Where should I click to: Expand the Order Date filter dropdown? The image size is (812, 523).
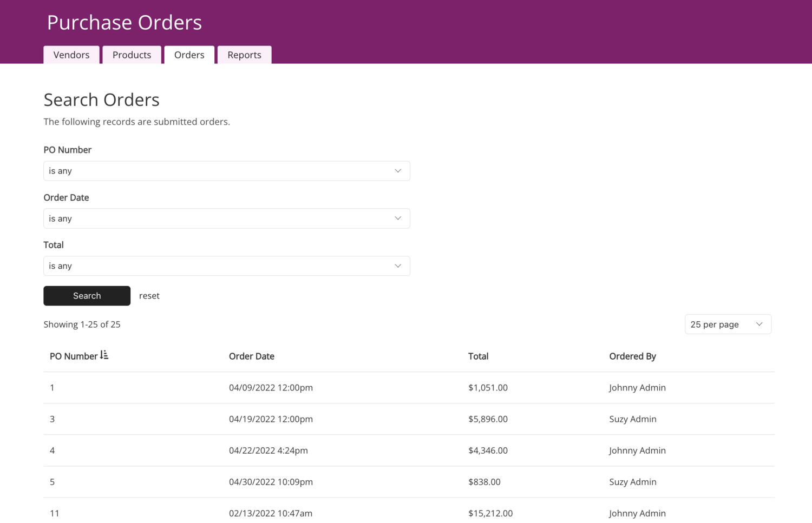[226, 219]
